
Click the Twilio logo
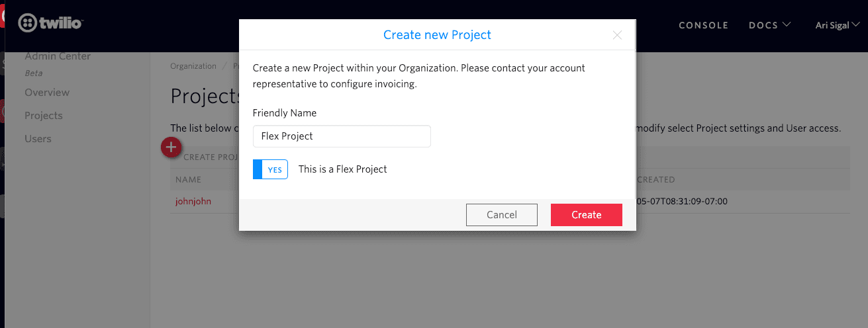point(50,23)
